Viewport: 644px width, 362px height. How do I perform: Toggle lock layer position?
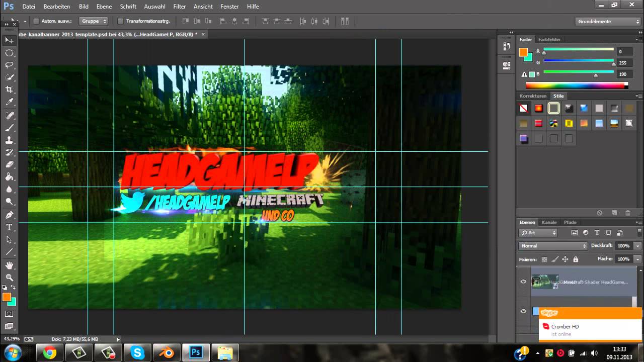tap(565, 259)
